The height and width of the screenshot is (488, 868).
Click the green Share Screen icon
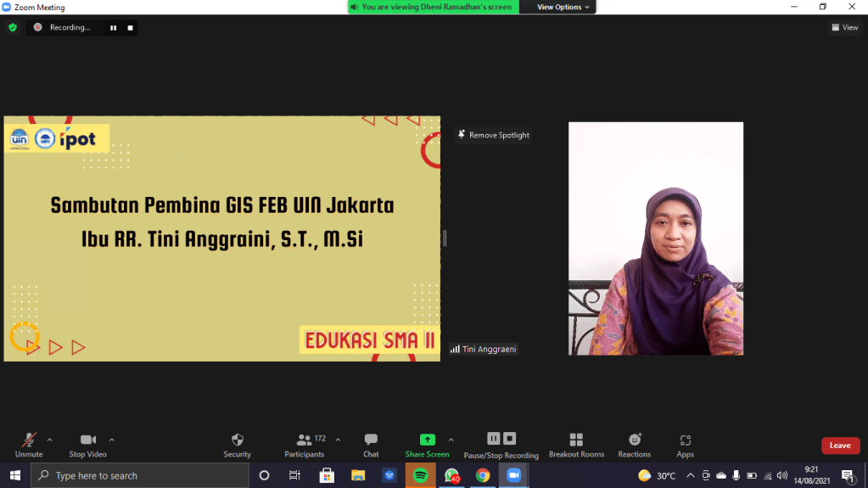(428, 440)
